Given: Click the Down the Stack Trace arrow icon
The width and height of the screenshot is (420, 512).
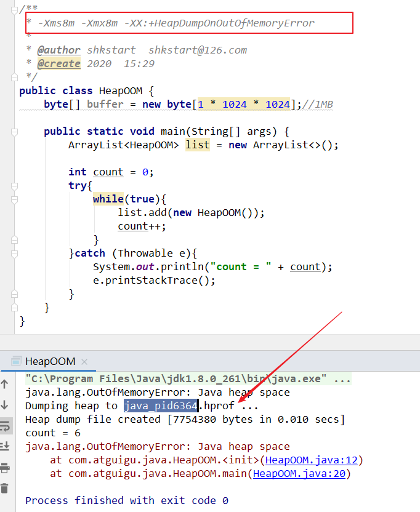Looking at the screenshot, I should tap(4, 405).
